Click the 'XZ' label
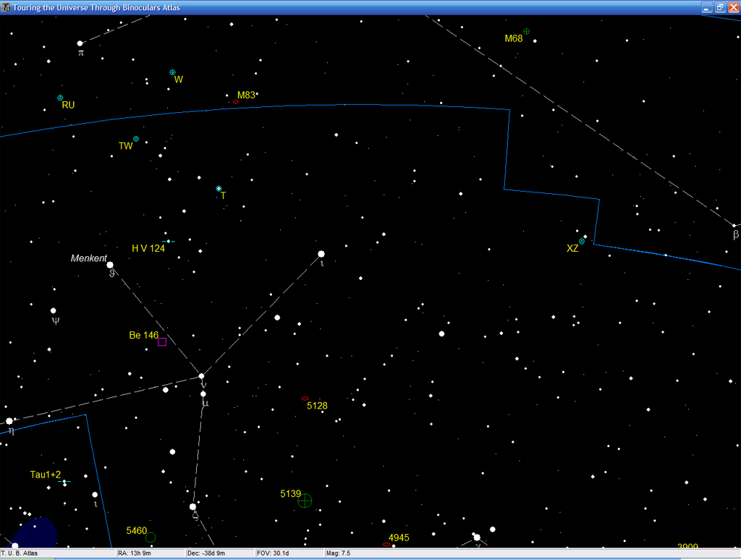 (x=572, y=249)
